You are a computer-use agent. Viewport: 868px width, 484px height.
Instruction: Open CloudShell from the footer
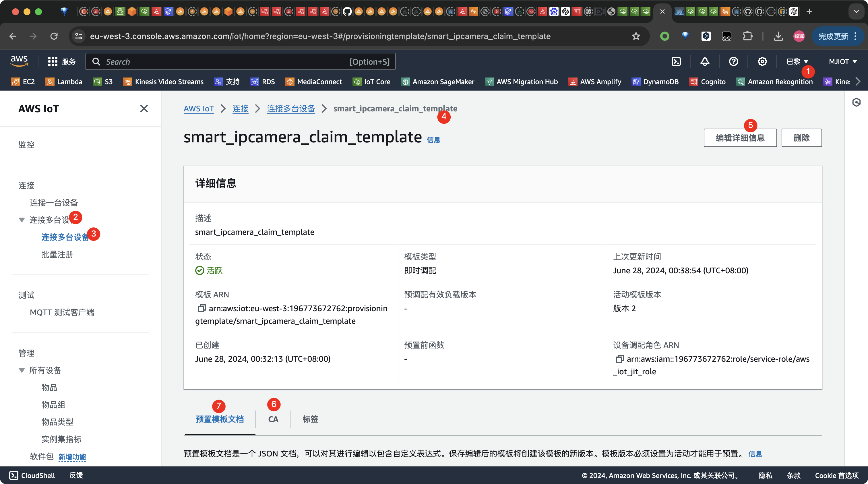pos(32,475)
